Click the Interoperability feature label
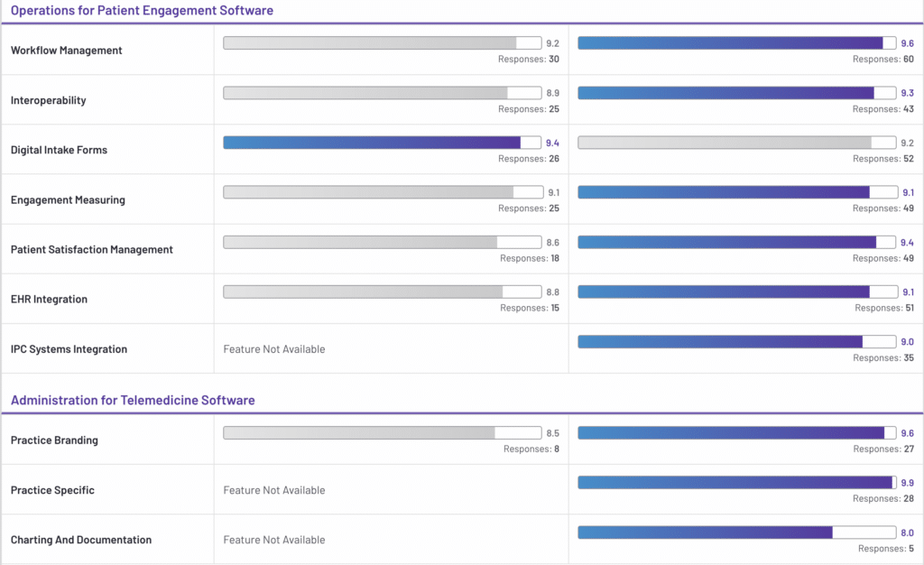This screenshot has height=565, width=924. pos(49,100)
